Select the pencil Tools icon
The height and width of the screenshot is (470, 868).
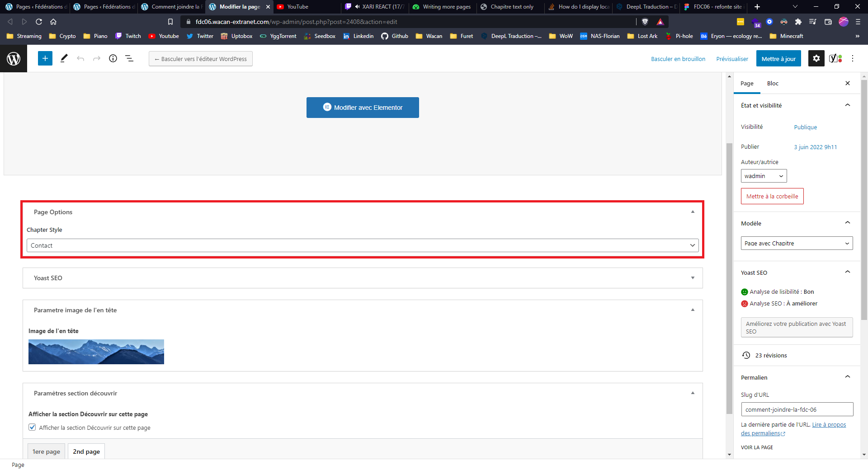tap(64, 58)
